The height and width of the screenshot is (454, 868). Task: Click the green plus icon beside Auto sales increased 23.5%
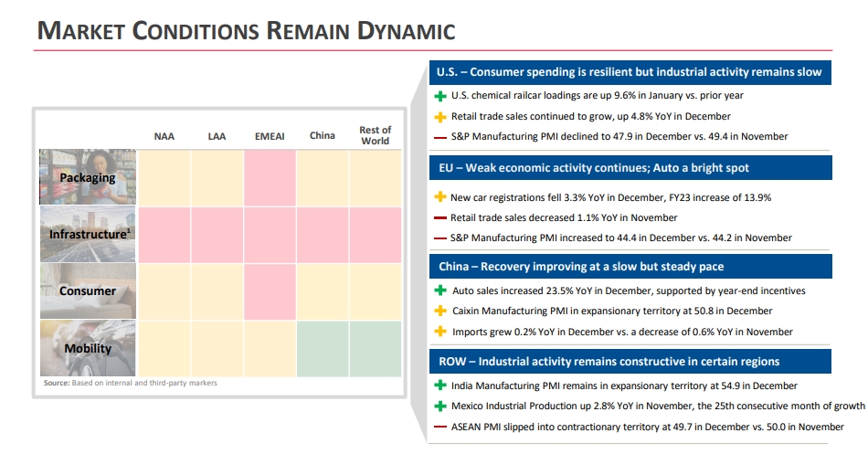coord(440,290)
